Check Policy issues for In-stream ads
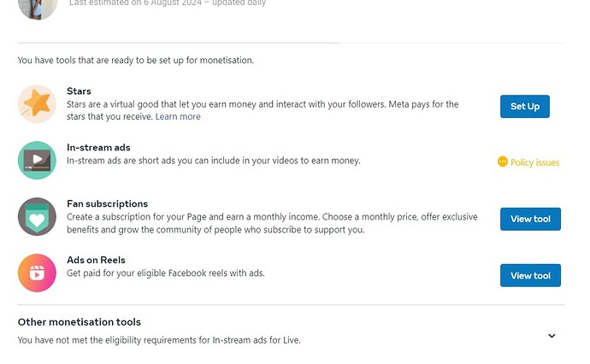Screen dimensions: 590x364 (x=534, y=162)
